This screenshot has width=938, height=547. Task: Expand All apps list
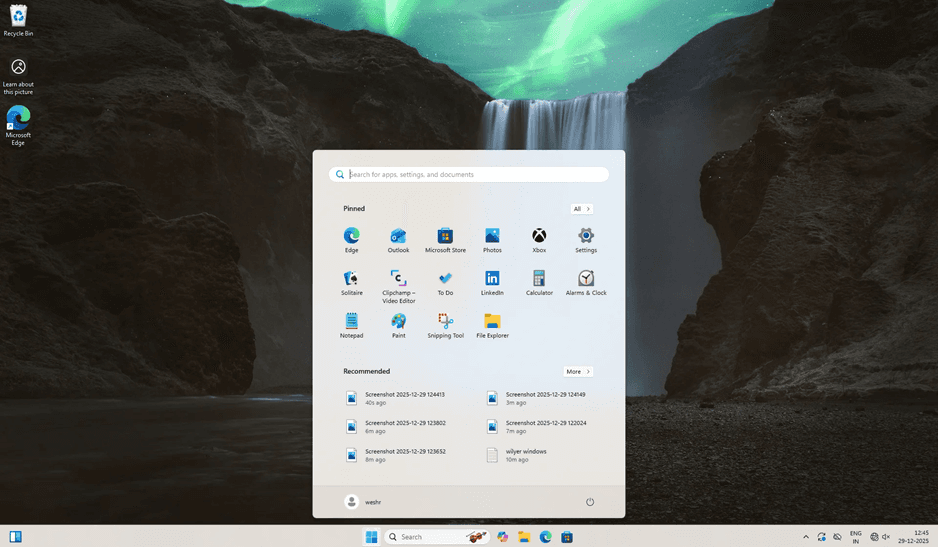(x=581, y=209)
